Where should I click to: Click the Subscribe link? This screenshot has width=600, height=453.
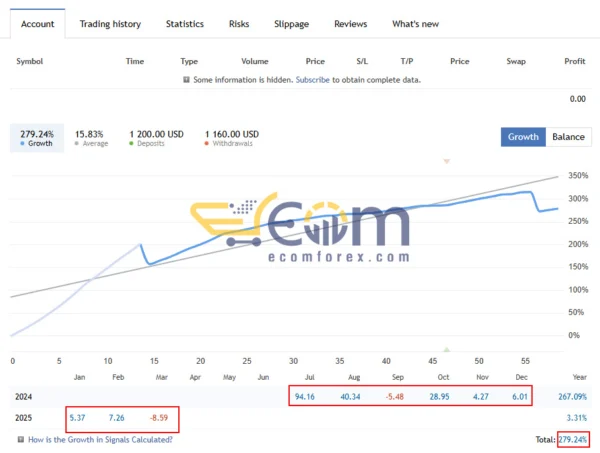click(x=312, y=80)
